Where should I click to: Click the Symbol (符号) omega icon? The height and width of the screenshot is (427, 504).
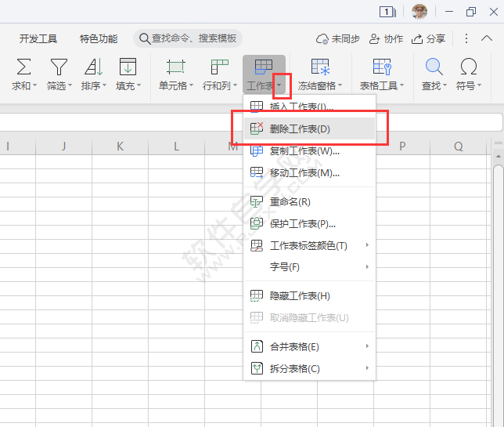468,67
